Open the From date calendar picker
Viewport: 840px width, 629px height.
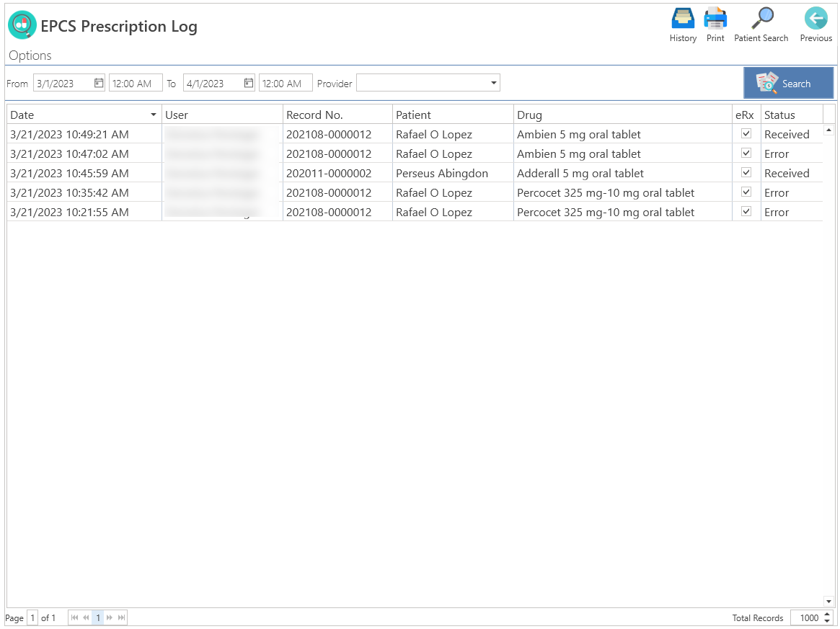click(x=99, y=83)
